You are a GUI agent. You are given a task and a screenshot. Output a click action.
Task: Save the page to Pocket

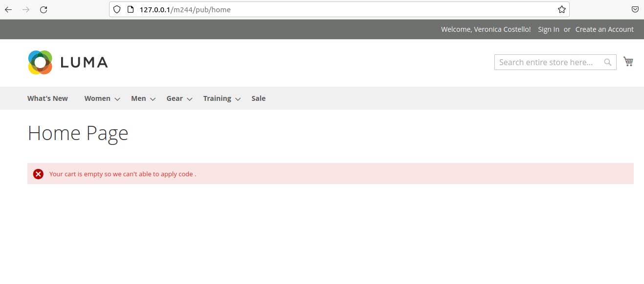(x=635, y=10)
